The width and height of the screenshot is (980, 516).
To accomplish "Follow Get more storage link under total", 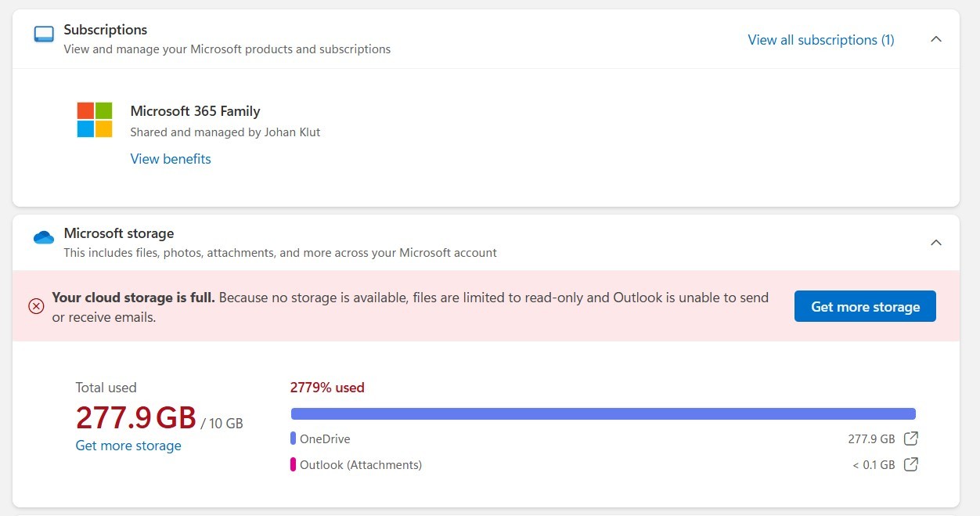I will 128,446.
